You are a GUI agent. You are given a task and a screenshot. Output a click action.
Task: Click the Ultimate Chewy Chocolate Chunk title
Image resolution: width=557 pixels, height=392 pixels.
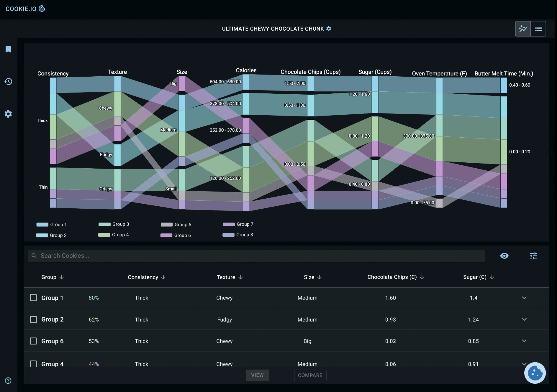[273, 29]
